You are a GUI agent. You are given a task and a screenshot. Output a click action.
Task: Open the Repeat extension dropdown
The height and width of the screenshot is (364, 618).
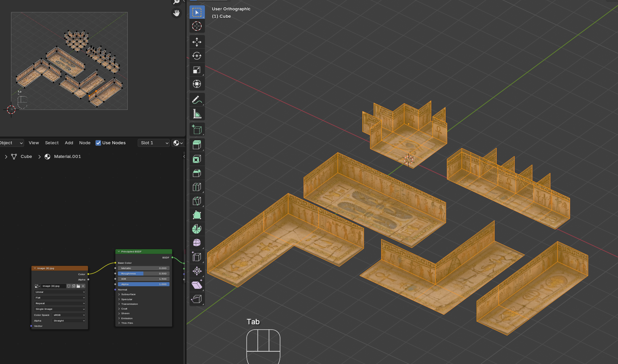tap(60, 304)
